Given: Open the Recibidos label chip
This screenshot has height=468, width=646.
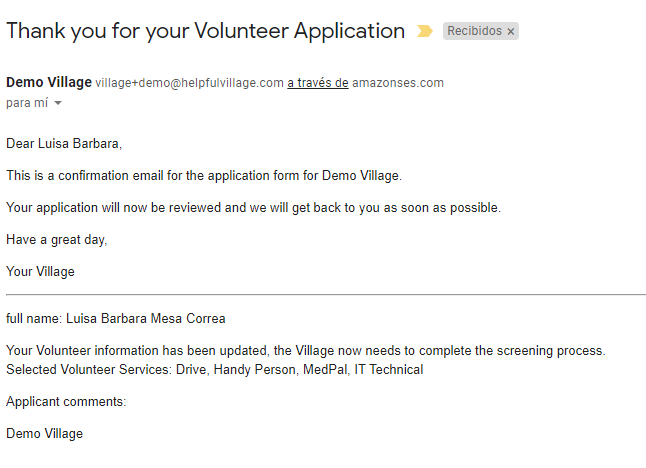Looking at the screenshot, I should click(x=474, y=31).
